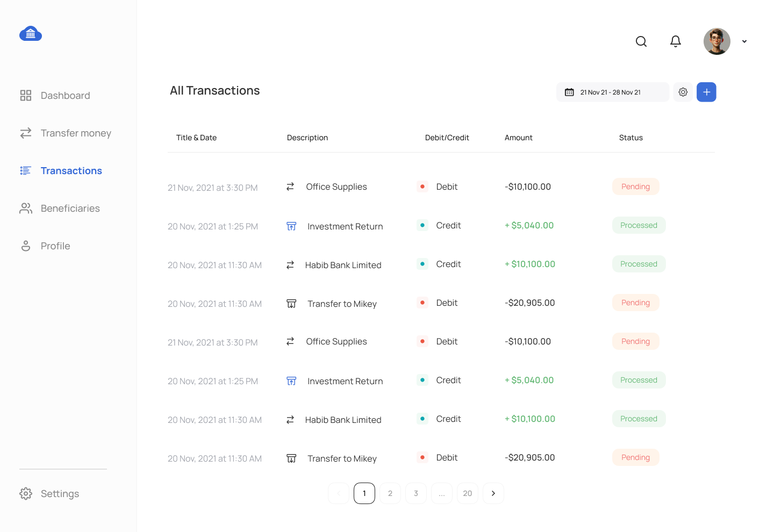
Task: Click icon beside first Transfer to Mikey
Action: tap(291, 304)
